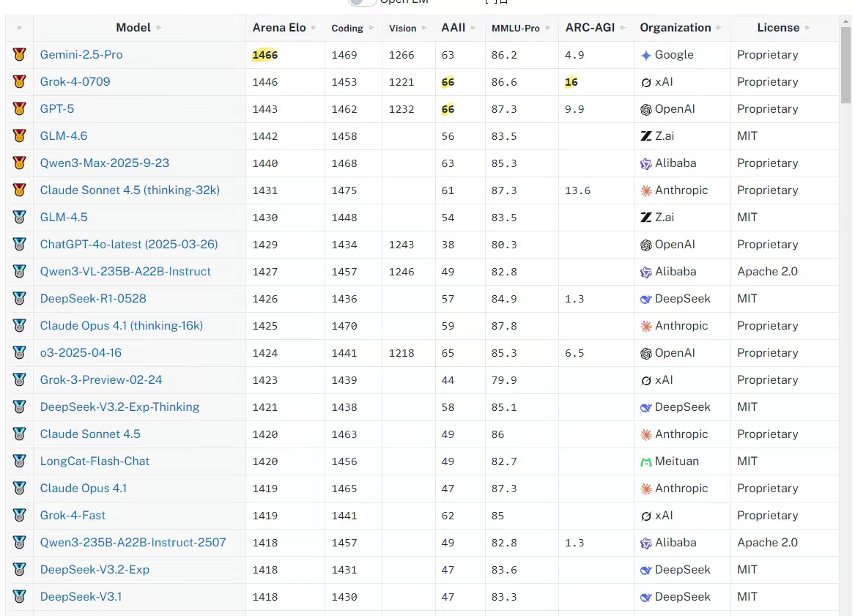The image size is (855, 616).
Task: Open the LongCat-Flash-Chat model link
Action: [x=95, y=461]
